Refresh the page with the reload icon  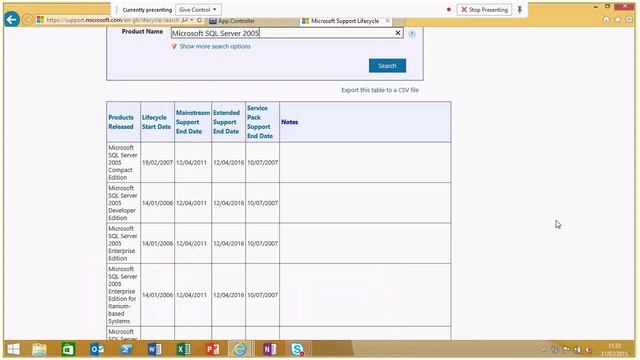(199, 20)
